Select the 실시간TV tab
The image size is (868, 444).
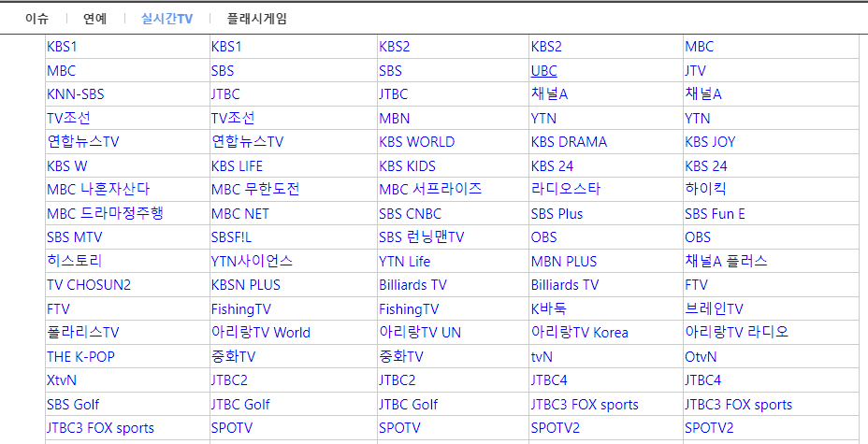167,19
